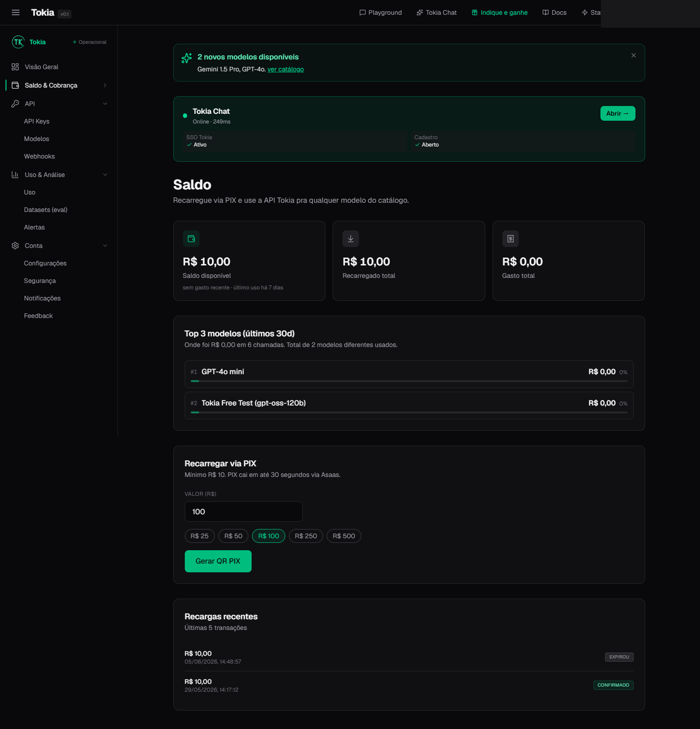Open Tokia Chat from the top bar

point(437,12)
